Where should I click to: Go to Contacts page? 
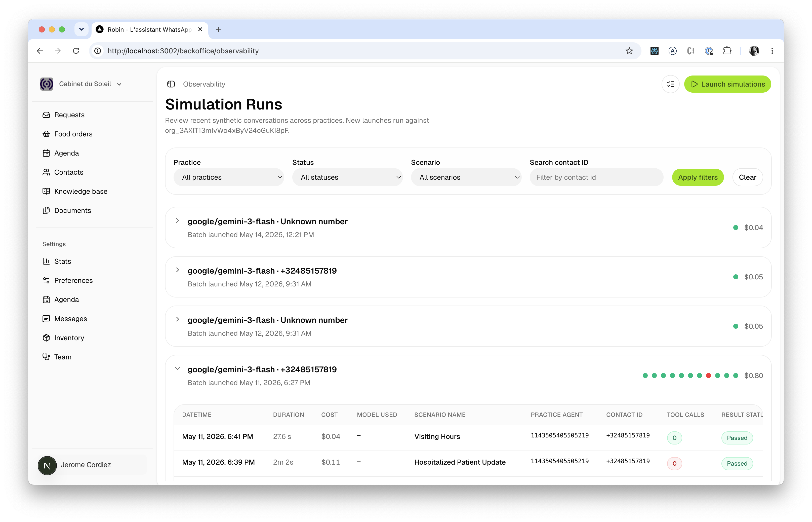click(x=68, y=172)
